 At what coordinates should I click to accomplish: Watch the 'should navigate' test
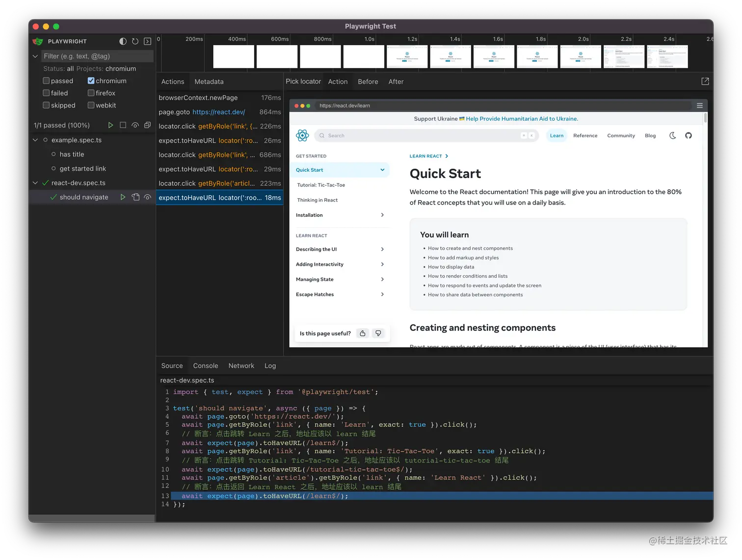tap(147, 197)
